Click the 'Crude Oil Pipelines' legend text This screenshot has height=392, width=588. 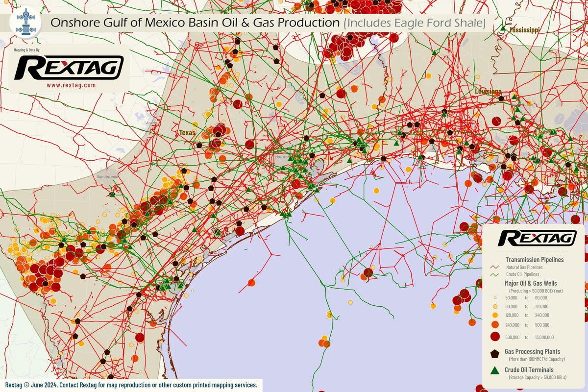pyautogui.click(x=523, y=274)
